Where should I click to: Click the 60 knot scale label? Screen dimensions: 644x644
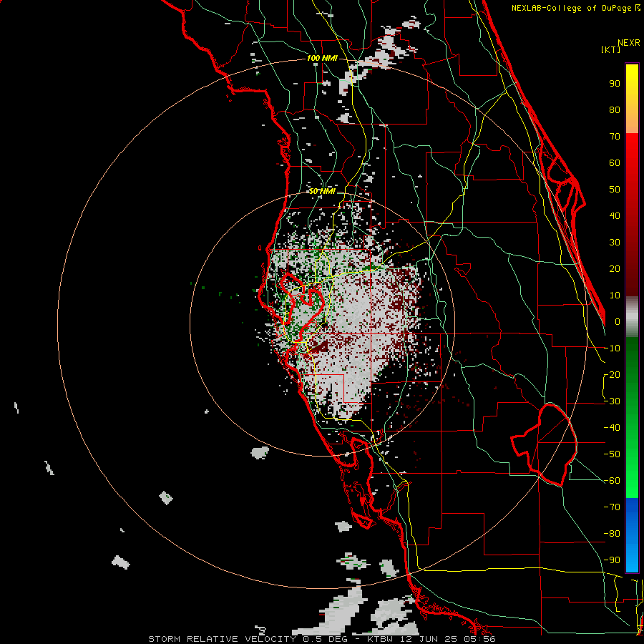point(615,162)
